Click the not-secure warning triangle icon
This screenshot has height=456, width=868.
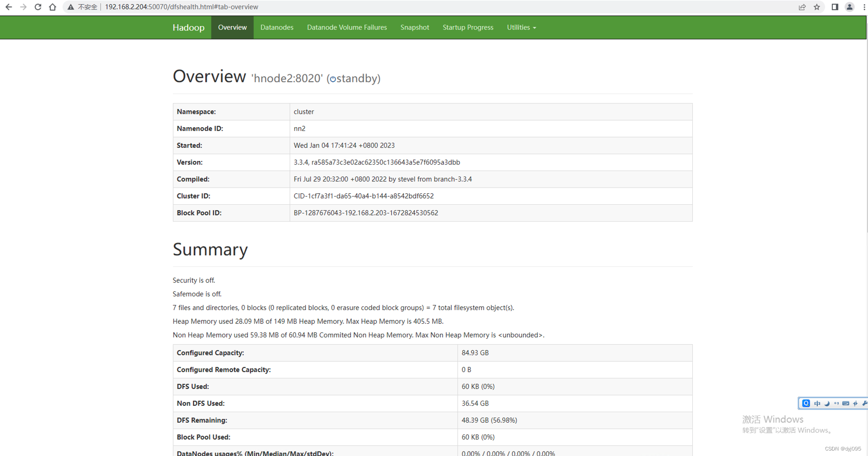tap(71, 7)
